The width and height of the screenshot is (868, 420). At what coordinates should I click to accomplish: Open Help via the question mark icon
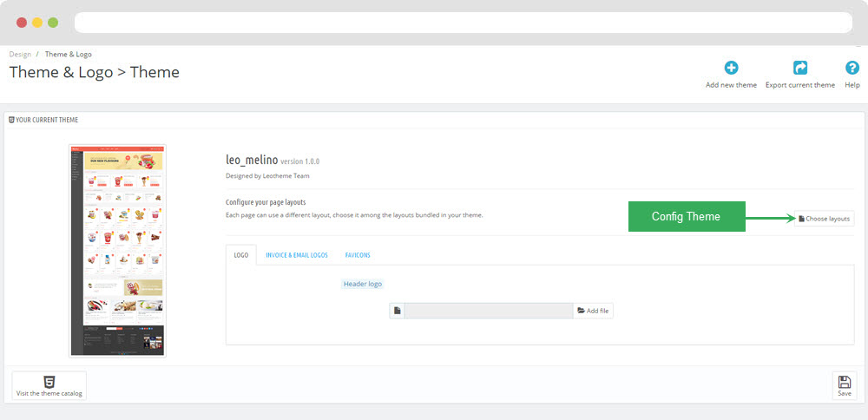(x=852, y=69)
